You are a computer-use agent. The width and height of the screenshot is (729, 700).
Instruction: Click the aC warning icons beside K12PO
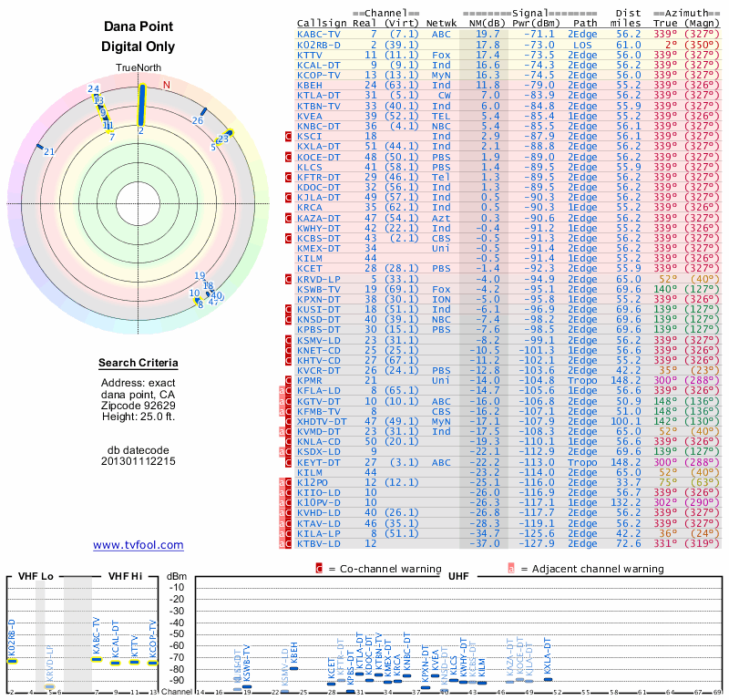pyautogui.click(x=285, y=482)
